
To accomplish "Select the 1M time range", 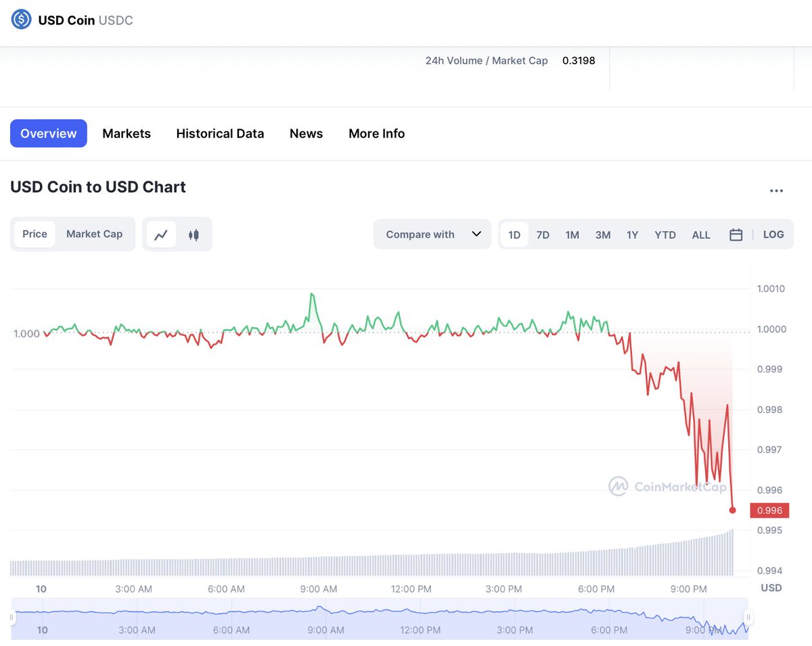I will 572,234.
